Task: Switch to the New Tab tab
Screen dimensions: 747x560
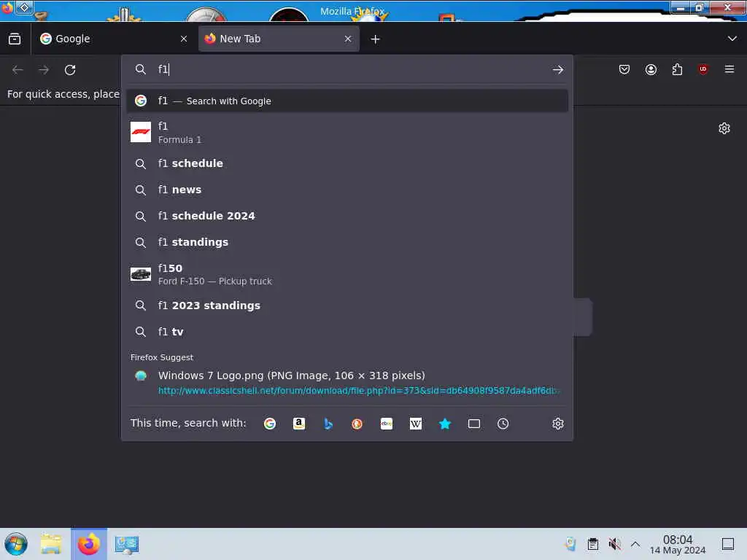Action: coord(279,39)
